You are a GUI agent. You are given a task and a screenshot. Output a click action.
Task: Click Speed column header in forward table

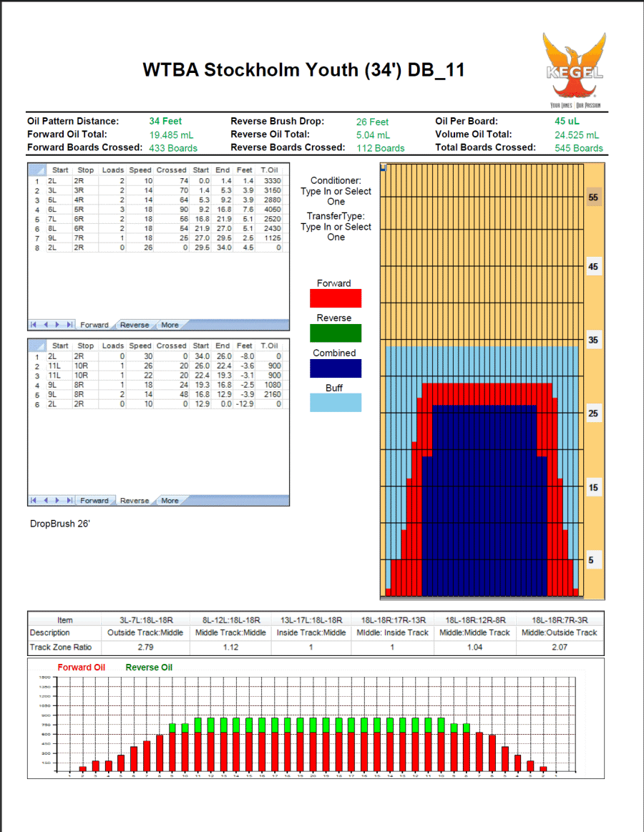pyautogui.click(x=140, y=170)
